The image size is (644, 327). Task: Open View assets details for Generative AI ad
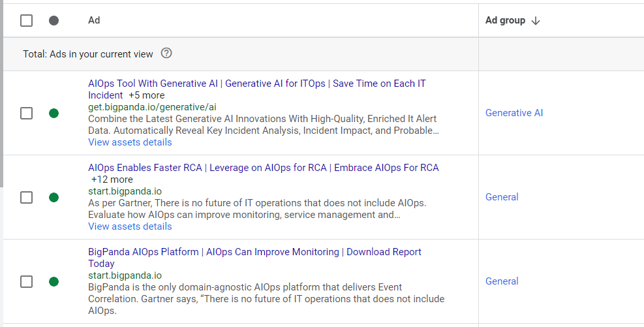[130, 142]
